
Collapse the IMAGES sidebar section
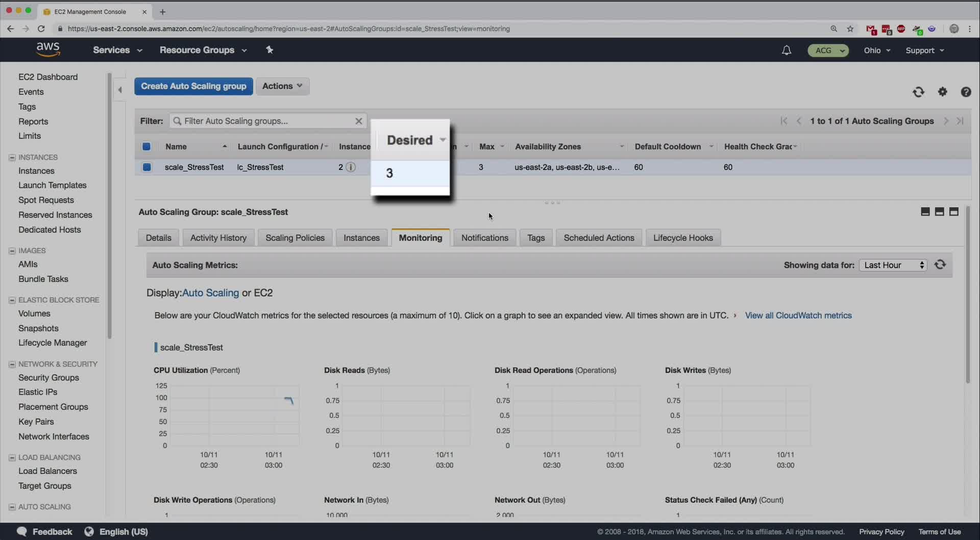coord(12,251)
